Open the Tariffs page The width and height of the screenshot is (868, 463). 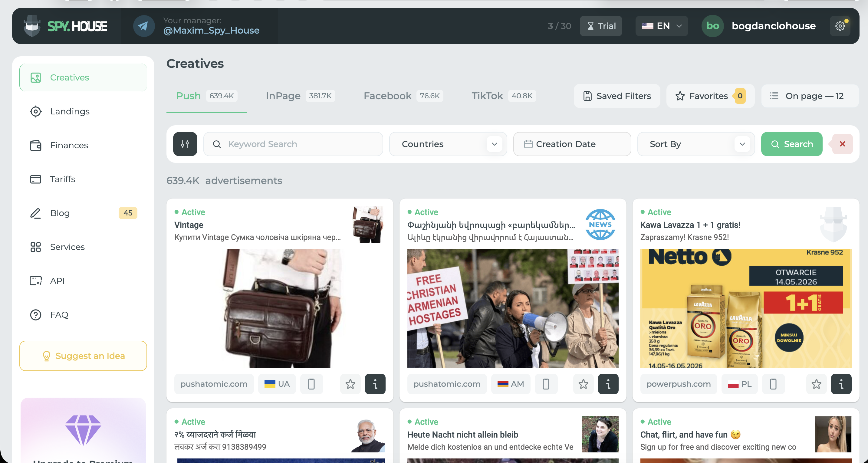tap(83, 179)
